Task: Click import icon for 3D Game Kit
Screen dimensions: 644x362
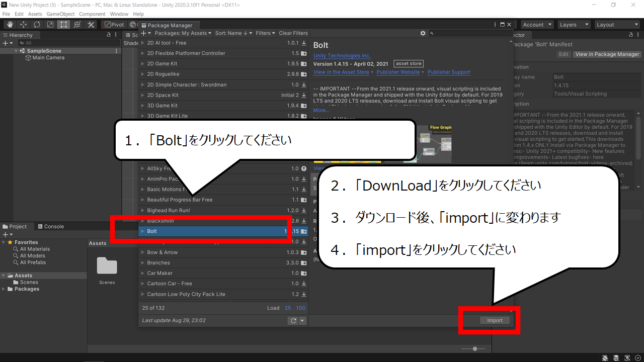Action: 304,106
